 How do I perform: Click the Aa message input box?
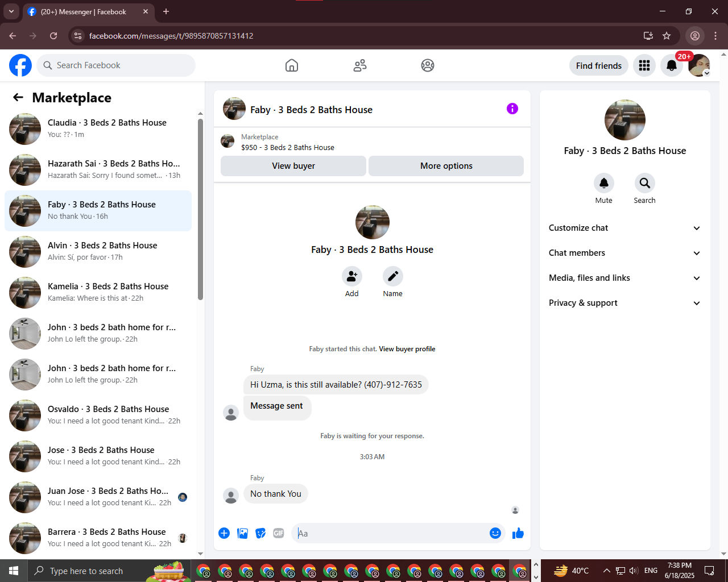391,533
